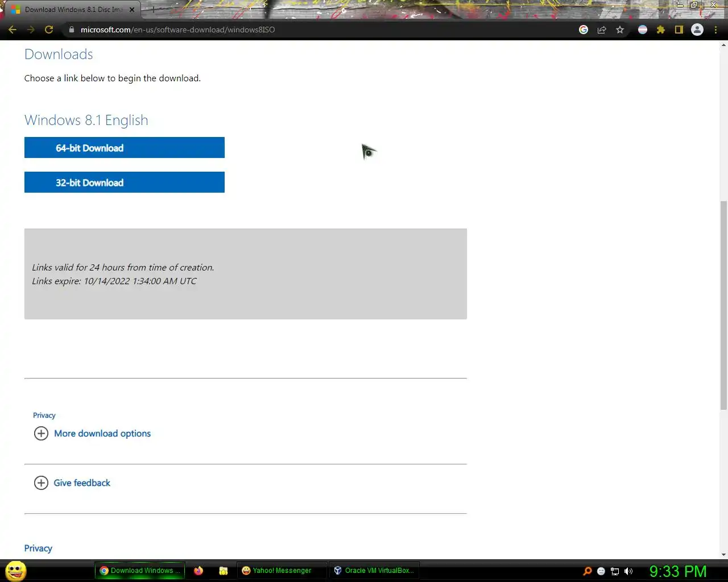Viewport: 728px width, 582px height.
Task: Click the browser forward arrow
Action: pyautogui.click(x=31, y=30)
